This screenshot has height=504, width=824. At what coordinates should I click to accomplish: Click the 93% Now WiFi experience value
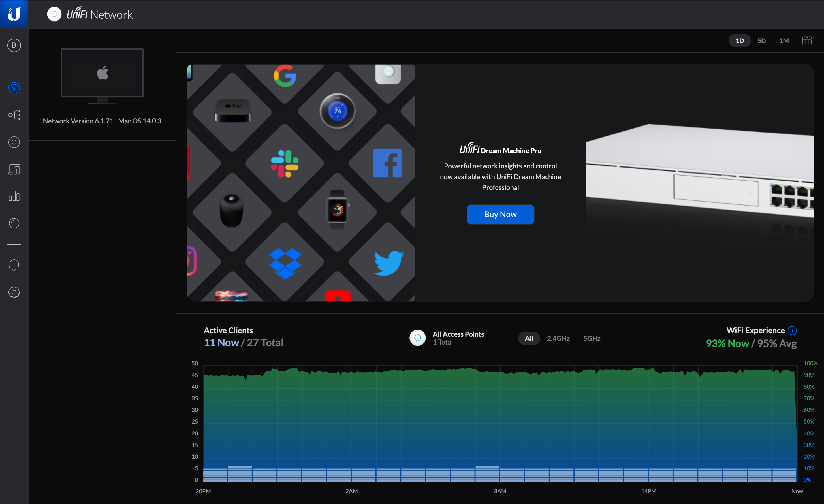click(727, 343)
